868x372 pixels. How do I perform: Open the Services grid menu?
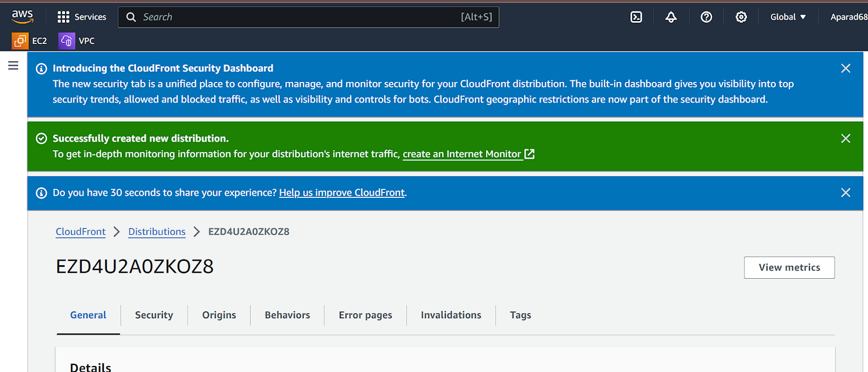tap(82, 17)
